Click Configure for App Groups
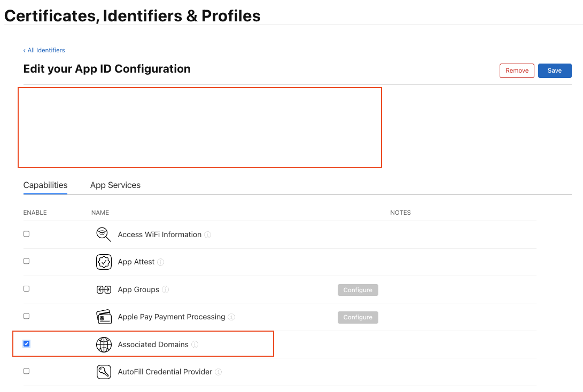The height and width of the screenshot is (392, 583). click(357, 290)
